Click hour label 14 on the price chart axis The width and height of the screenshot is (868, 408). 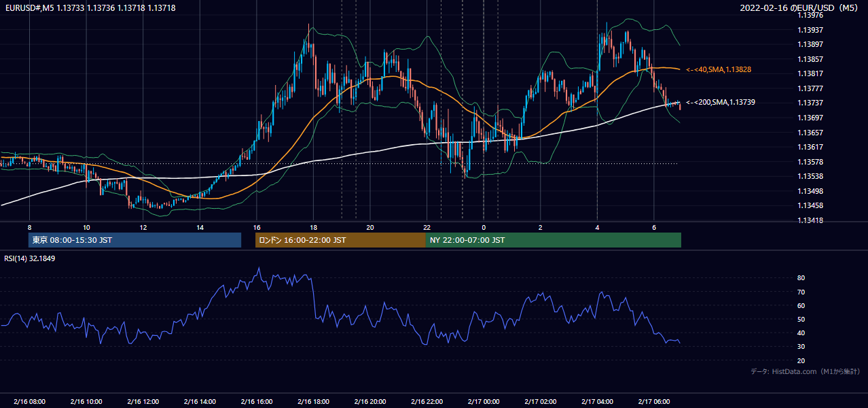pos(200,227)
